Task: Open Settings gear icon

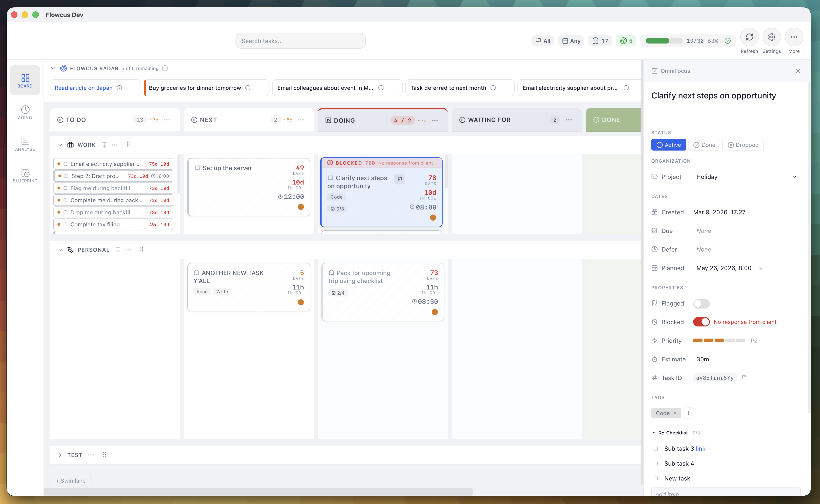Action: point(771,37)
